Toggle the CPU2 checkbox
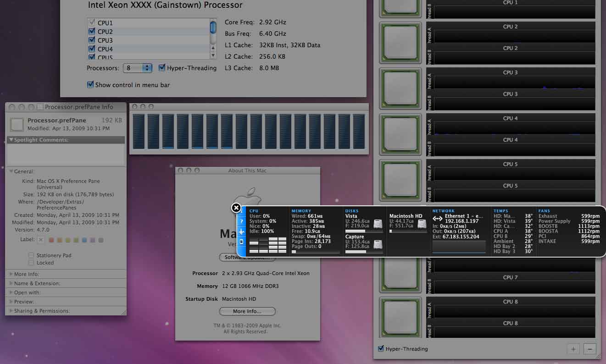Image resolution: width=606 pixels, height=364 pixels. tap(91, 32)
